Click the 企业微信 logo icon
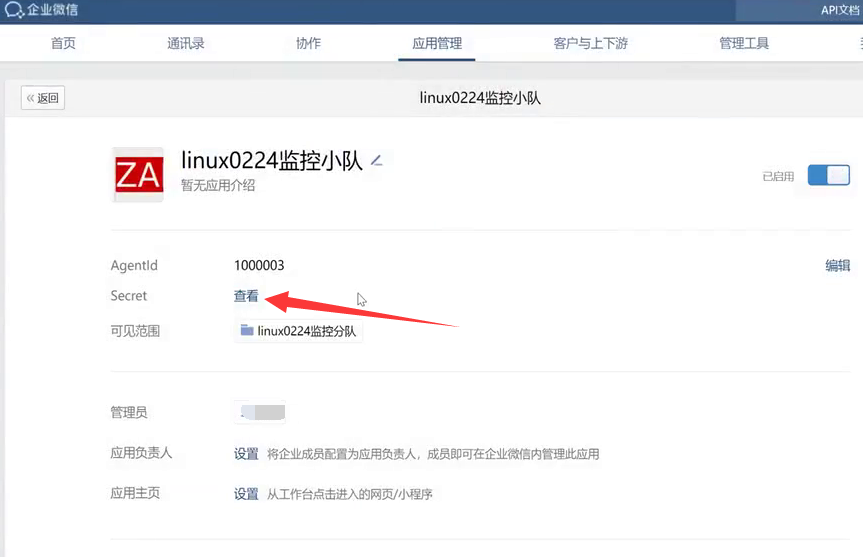 click(14, 9)
